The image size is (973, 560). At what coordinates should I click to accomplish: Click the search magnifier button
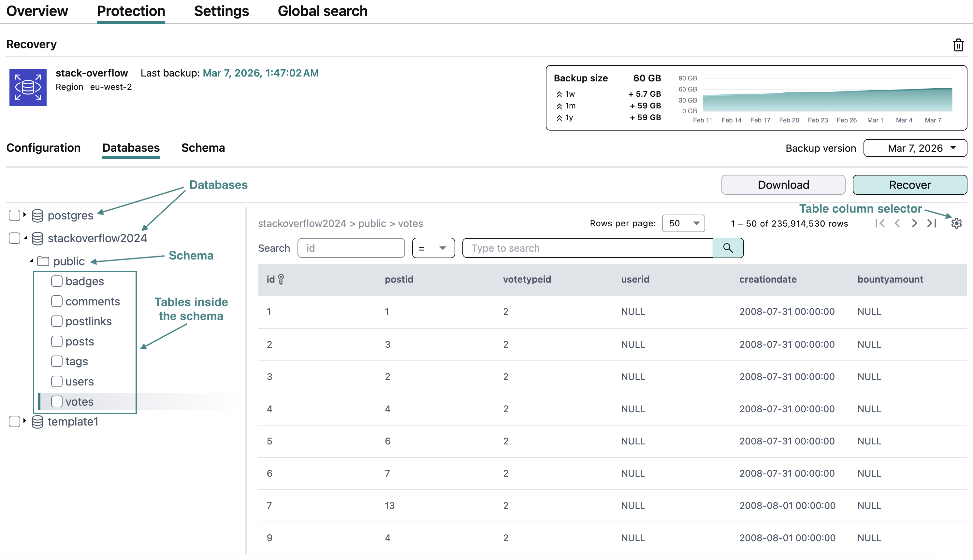727,248
